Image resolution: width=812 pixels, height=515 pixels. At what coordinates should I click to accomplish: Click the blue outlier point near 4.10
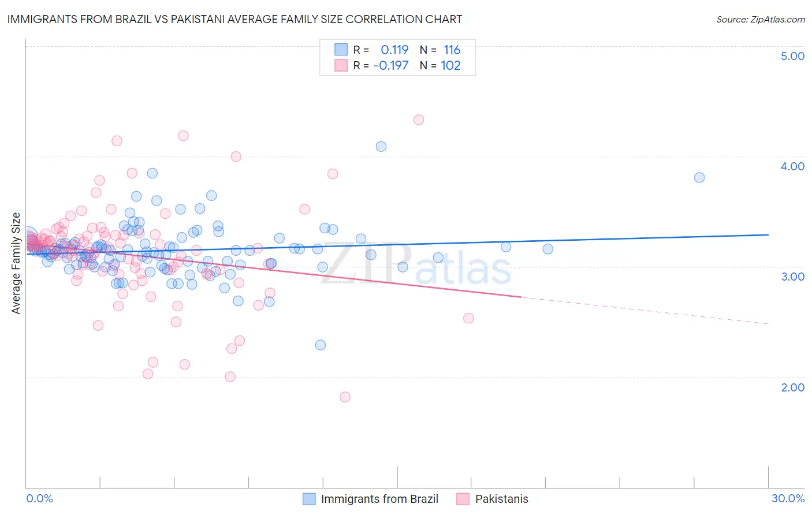click(x=381, y=146)
